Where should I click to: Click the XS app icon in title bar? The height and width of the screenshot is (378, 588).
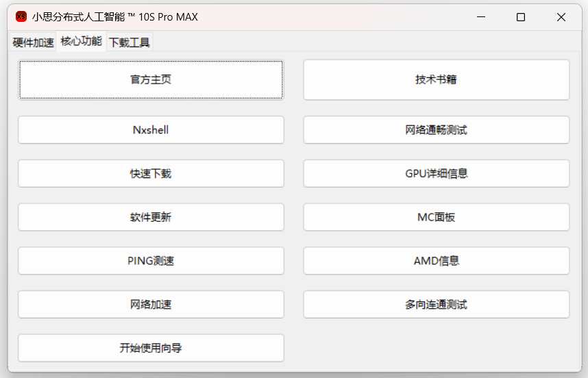(x=21, y=17)
